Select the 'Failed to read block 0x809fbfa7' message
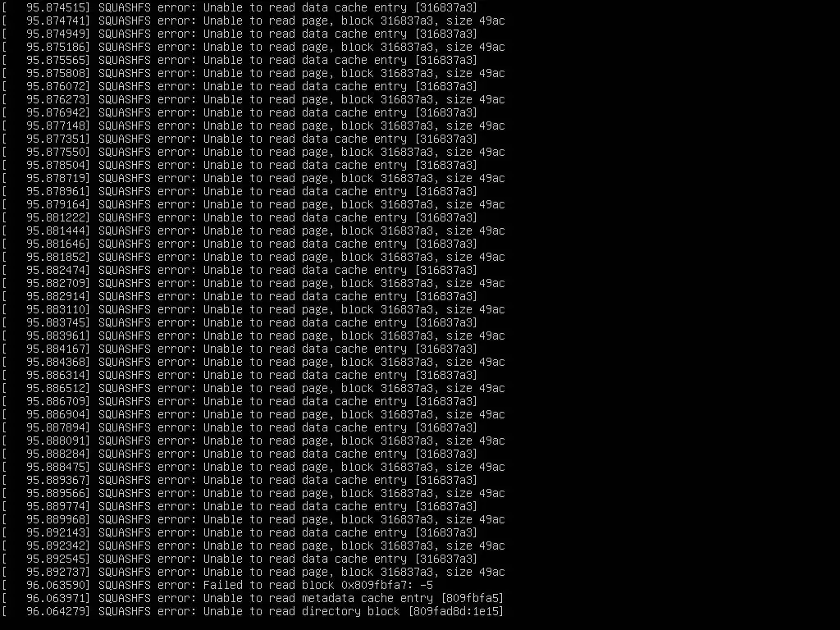The width and height of the screenshot is (840, 630). [x=317, y=585]
